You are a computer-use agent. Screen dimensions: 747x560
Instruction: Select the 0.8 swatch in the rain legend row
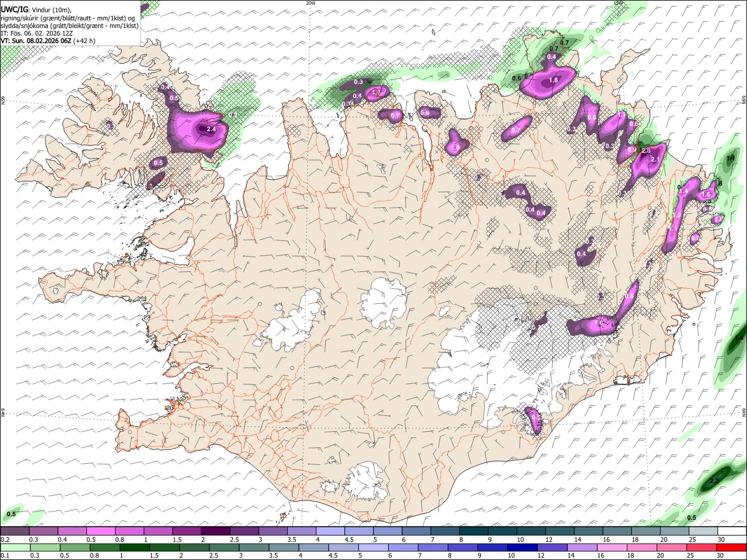click(104, 547)
